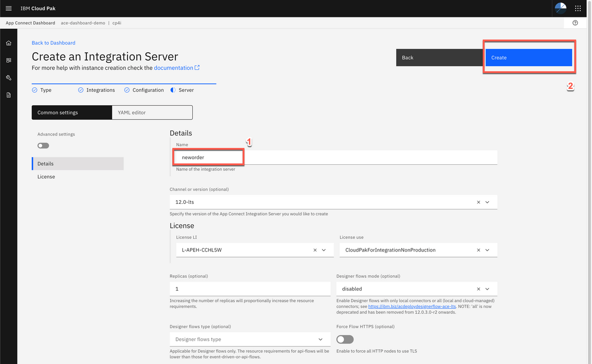592x364 pixels.
Task: Open the document icon in the sidebar
Action: pos(8,94)
